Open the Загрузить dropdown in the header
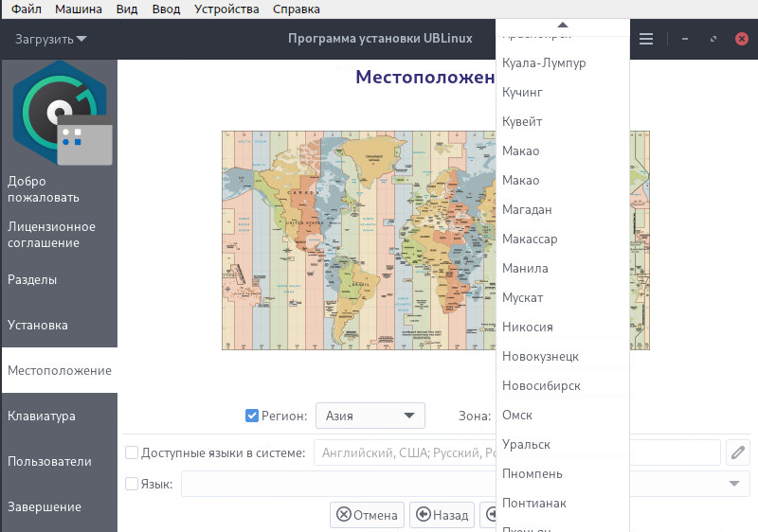Viewport: 758px width, 532px height. point(51,39)
